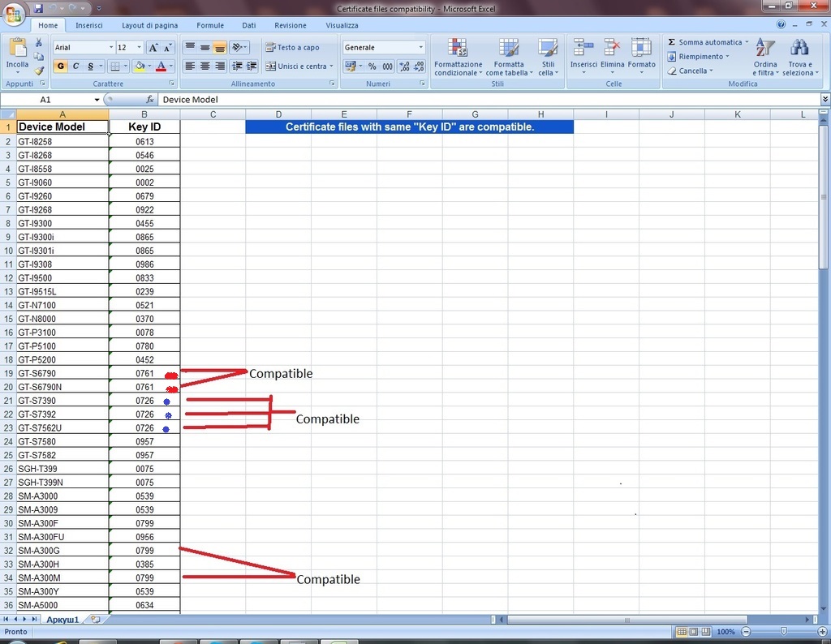Align cell content to the vertical middle
The height and width of the screenshot is (644, 831).
205,48
